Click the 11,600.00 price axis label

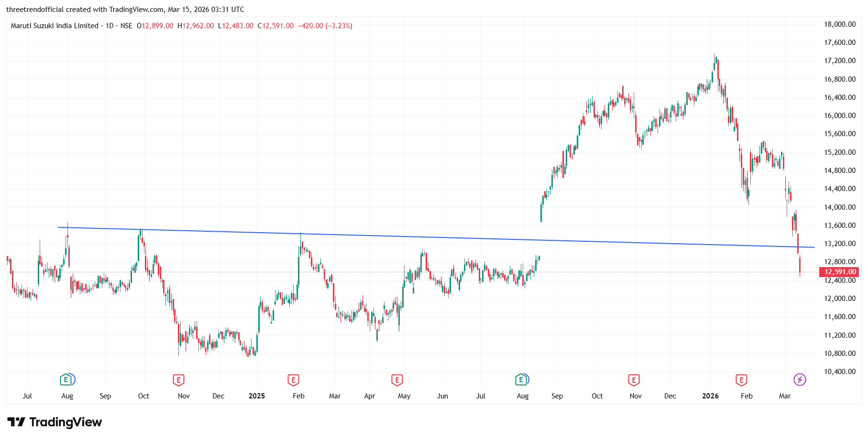[x=840, y=317]
